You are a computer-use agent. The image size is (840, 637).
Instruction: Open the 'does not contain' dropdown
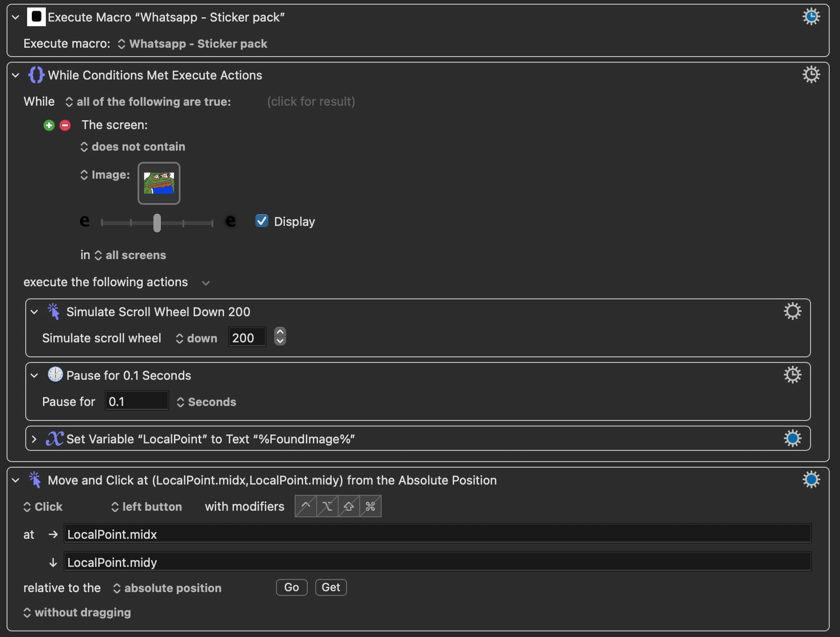click(133, 147)
